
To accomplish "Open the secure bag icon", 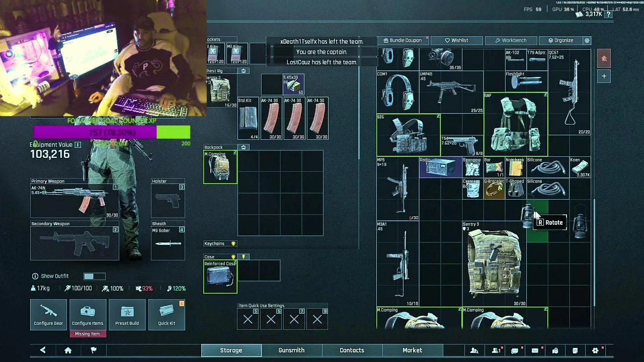I will (x=555, y=350).
